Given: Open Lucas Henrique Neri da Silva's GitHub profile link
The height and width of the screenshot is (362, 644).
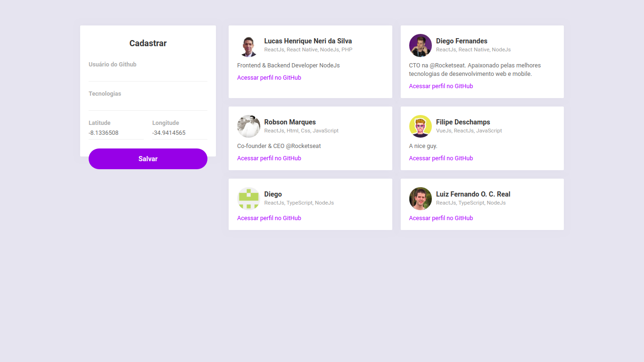Looking at the screenshot, I should point(269,77).
